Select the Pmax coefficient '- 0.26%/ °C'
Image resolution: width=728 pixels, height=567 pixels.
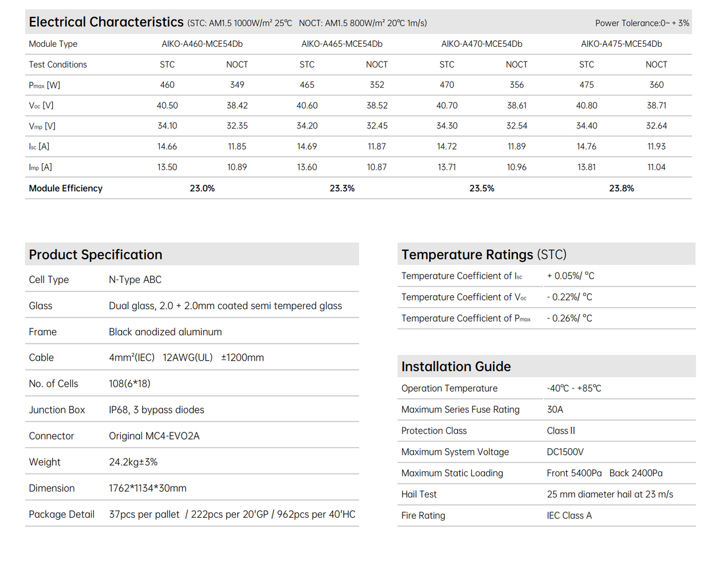tap(570, 318)
